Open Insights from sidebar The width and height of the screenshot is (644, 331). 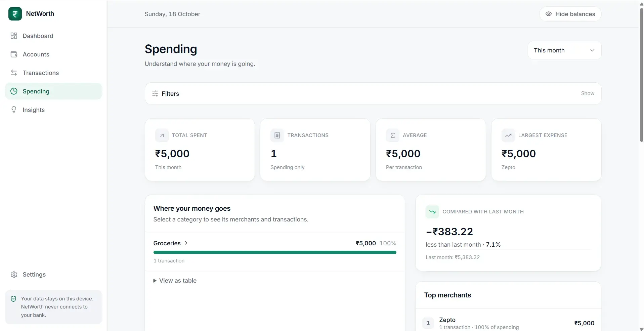(53, 110)
